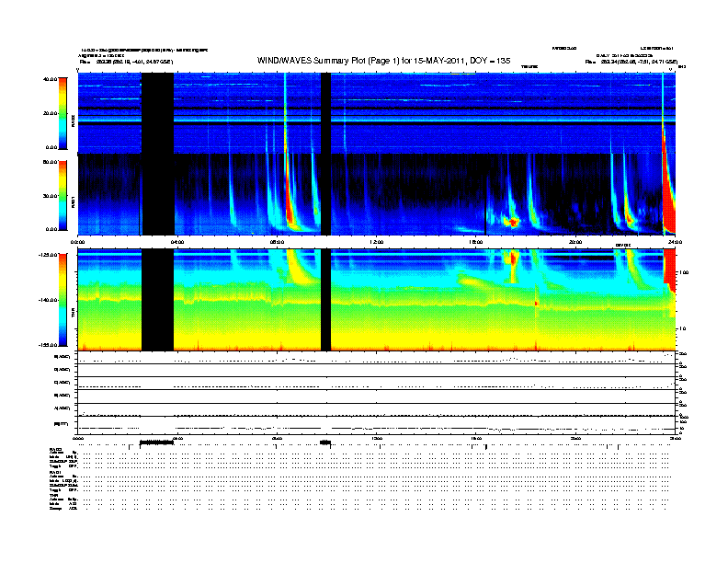Click 20:00 label under the RAD1 spectrogram
The width and height of the screenshot is (728, 563).
575,242
